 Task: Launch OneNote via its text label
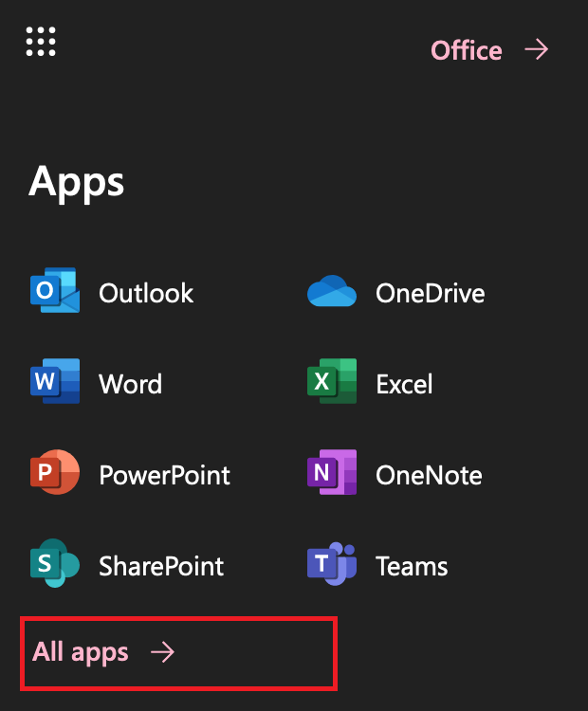coord(429,475)
